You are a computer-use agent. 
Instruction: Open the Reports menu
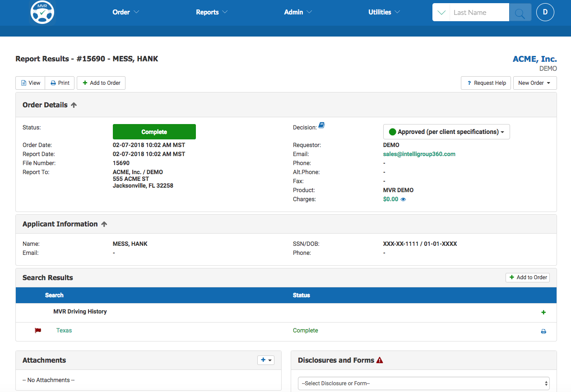coord(211,12)
